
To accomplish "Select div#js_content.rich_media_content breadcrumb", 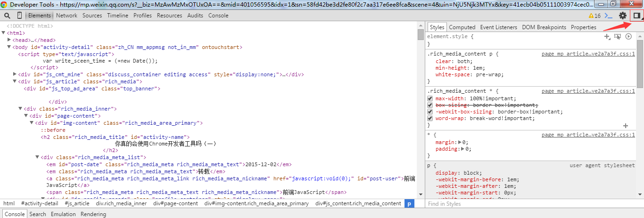I will [x=358, y=203].
